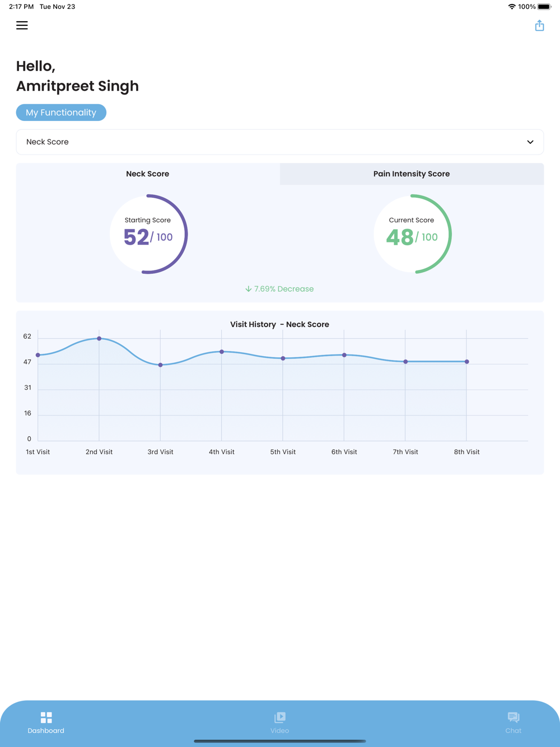Open the Dashboard grid icon
This screenshot has width=560, height=747.
pos(46,717)
